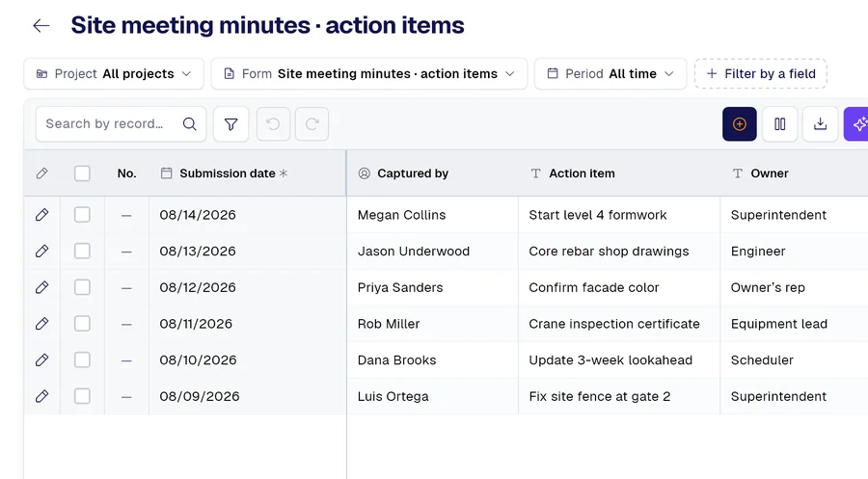The width and height of the screenshot is (868, 479).
Task: Open the purple AI sparkle button
Action: 856,124
